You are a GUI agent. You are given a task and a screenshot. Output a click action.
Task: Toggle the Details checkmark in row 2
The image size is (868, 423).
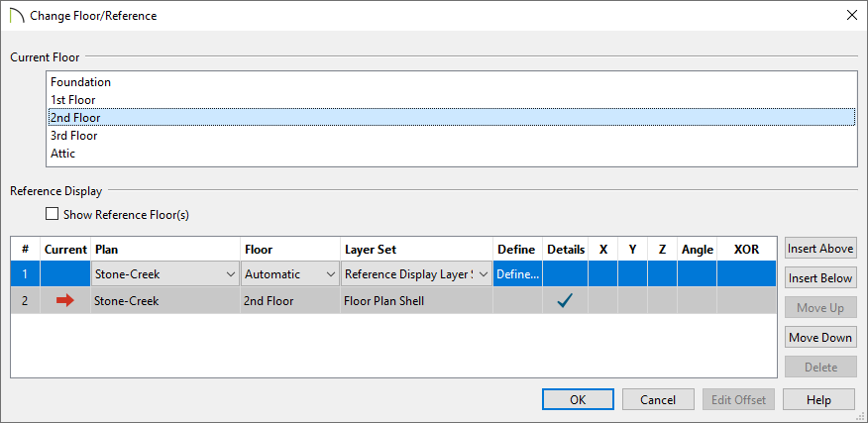565,300
